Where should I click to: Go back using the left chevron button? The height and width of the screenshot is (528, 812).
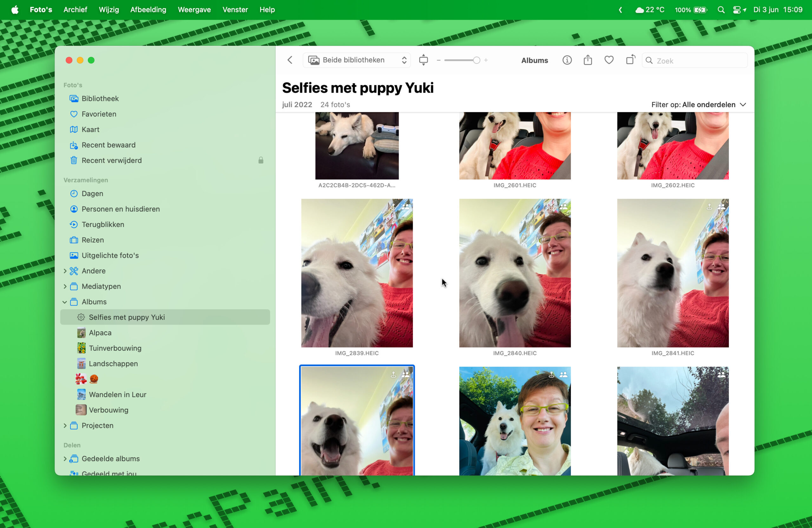[x=290, y=60]
